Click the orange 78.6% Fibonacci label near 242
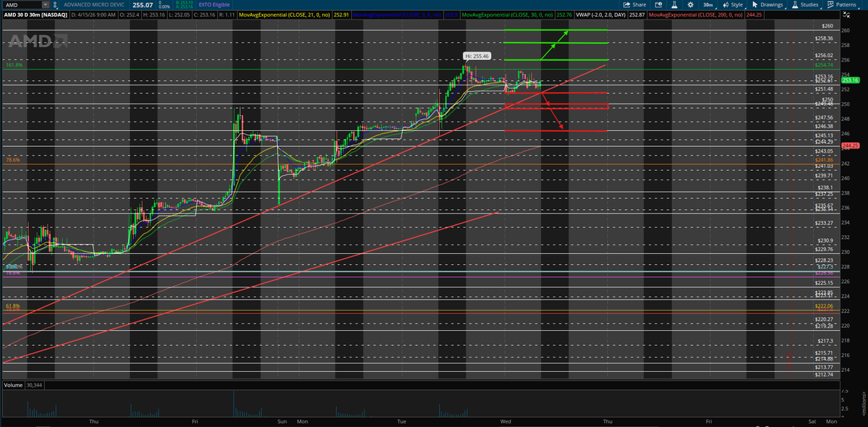The image size is (868, 427). click(x=12, y=159)
